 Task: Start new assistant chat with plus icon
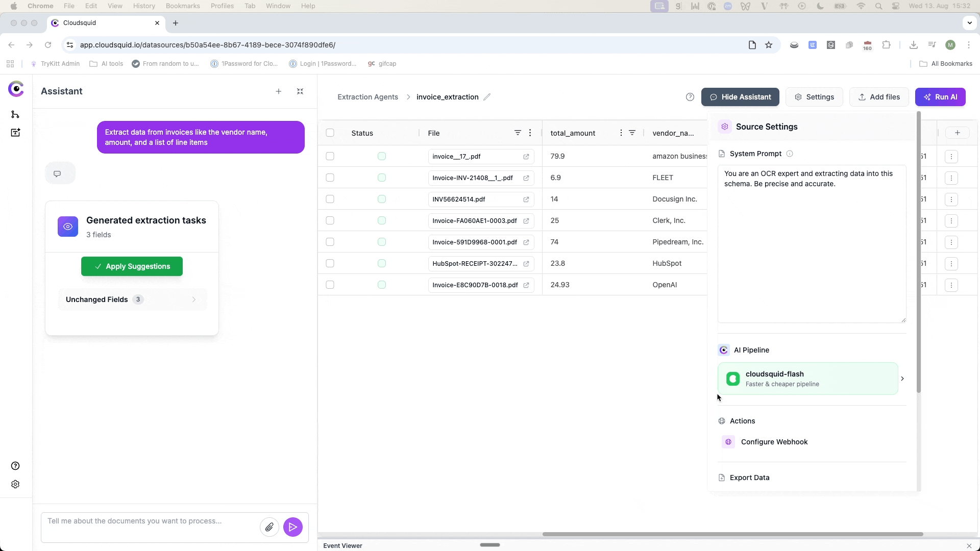279,91
